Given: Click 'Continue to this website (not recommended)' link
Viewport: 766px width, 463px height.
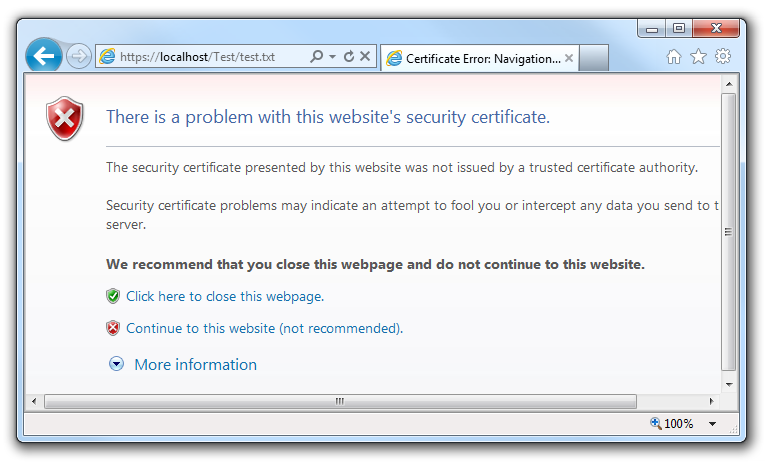Looking at the screenshot, I should pos(264,328).
